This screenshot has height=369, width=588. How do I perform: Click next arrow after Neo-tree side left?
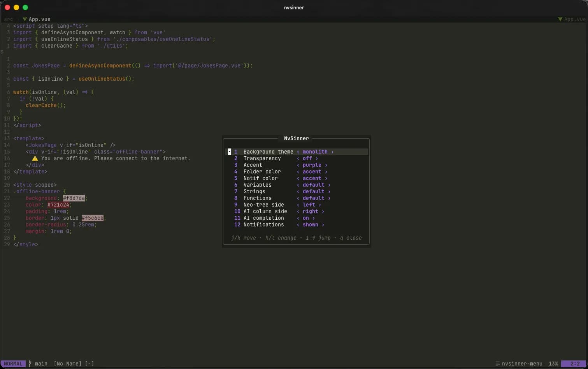[320, 205]
